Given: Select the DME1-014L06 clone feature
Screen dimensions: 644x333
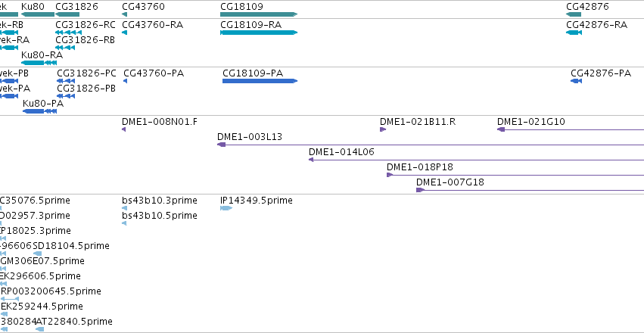Looking at the screenshot, I should [477, 160].
